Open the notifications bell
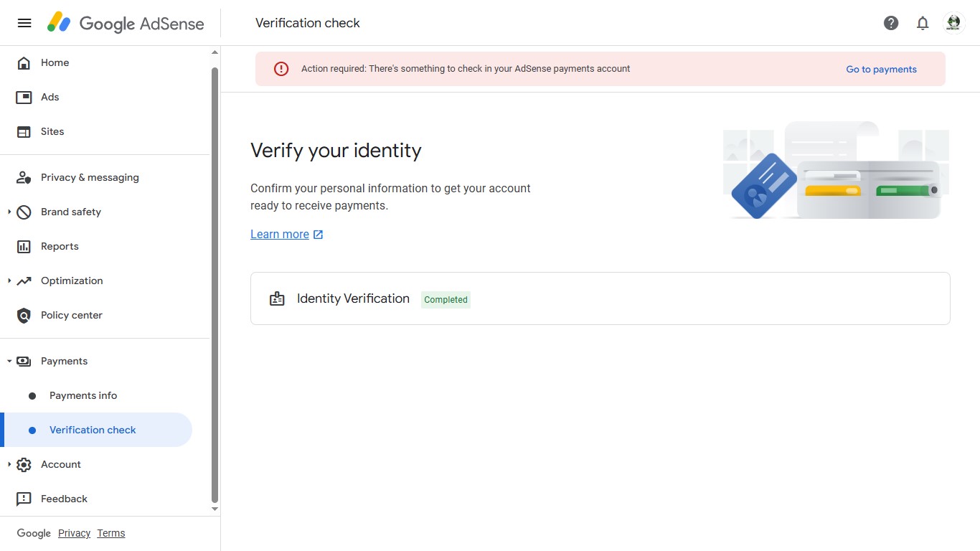This screenshot has height=551, width=980. click(x=923, y=23)
